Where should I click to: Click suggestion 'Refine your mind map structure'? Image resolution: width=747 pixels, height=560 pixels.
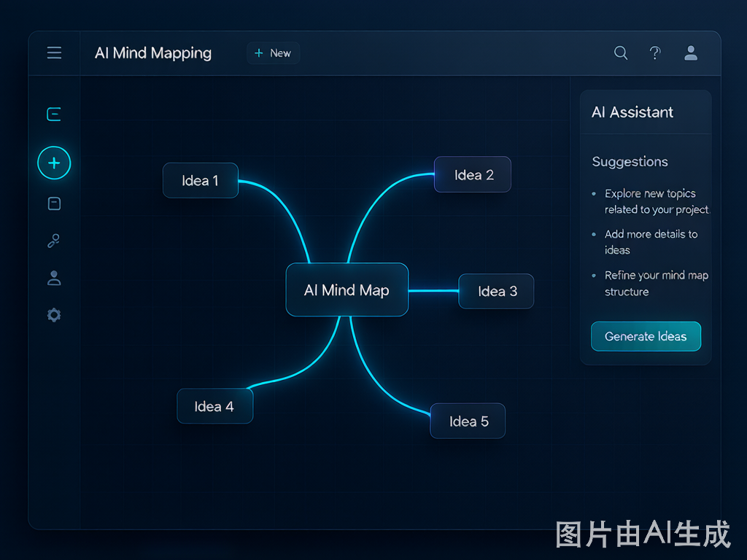point(656,284)
